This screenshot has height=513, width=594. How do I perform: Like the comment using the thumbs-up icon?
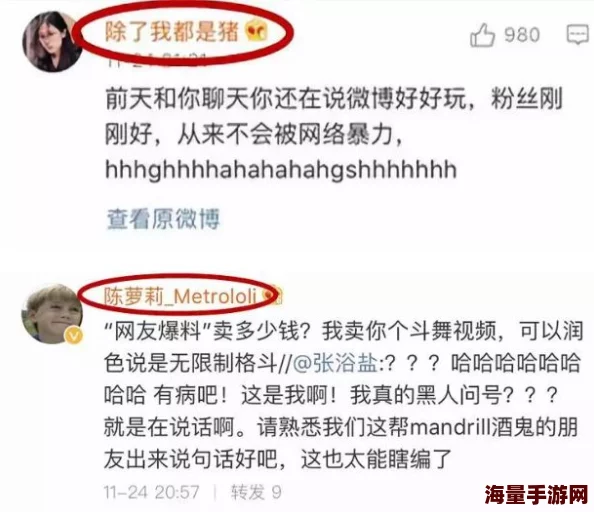(482, 35)
